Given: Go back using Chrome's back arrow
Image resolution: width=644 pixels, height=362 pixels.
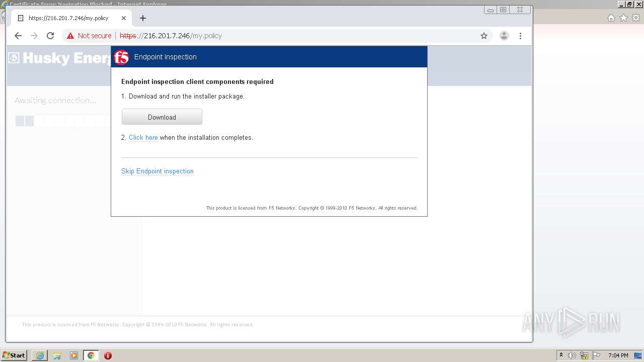Looking at the screenshot, I should [18, 36].
